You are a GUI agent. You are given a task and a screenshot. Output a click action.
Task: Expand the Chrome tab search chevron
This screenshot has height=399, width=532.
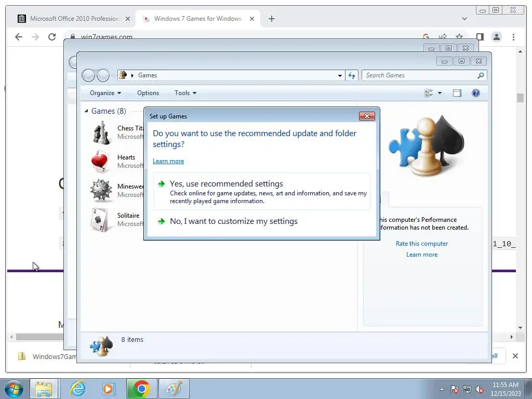(464, 19)
